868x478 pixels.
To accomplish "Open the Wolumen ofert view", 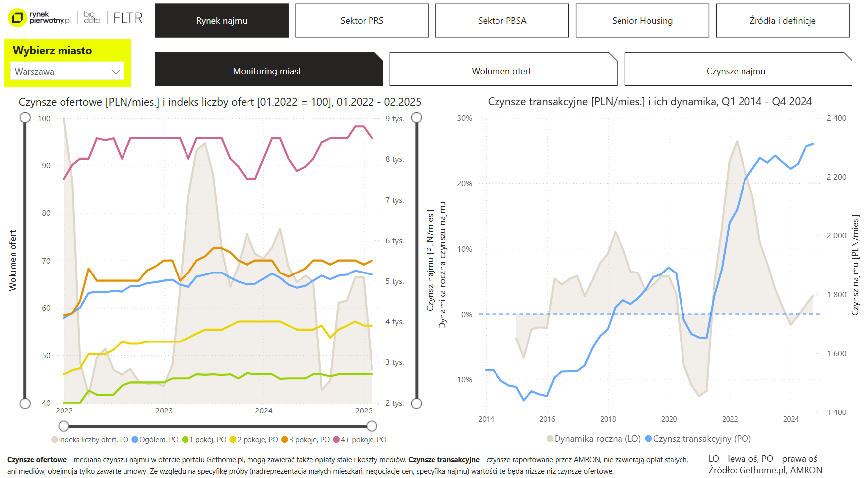I will [x=501, y=71].
